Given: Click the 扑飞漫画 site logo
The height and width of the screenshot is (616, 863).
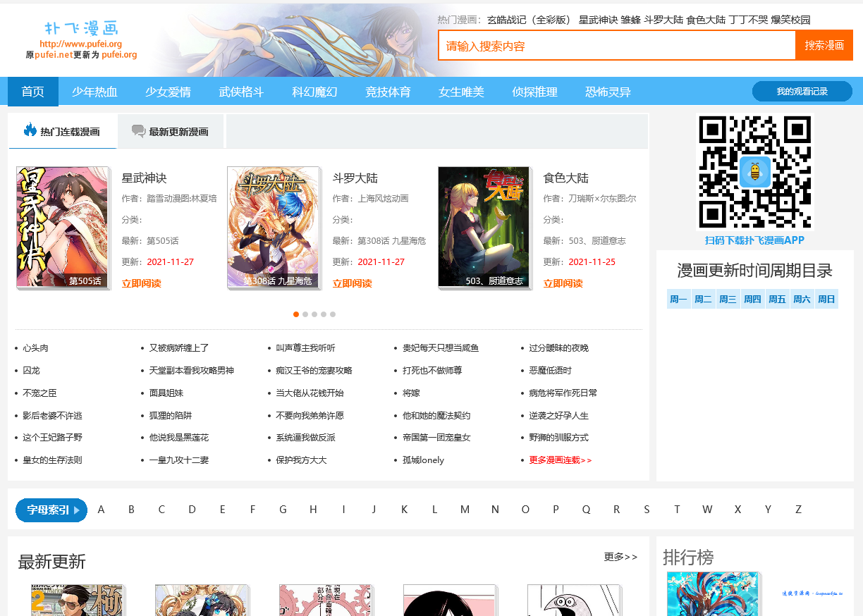Looking at the screenshot, I should click(x=81, y=29).
